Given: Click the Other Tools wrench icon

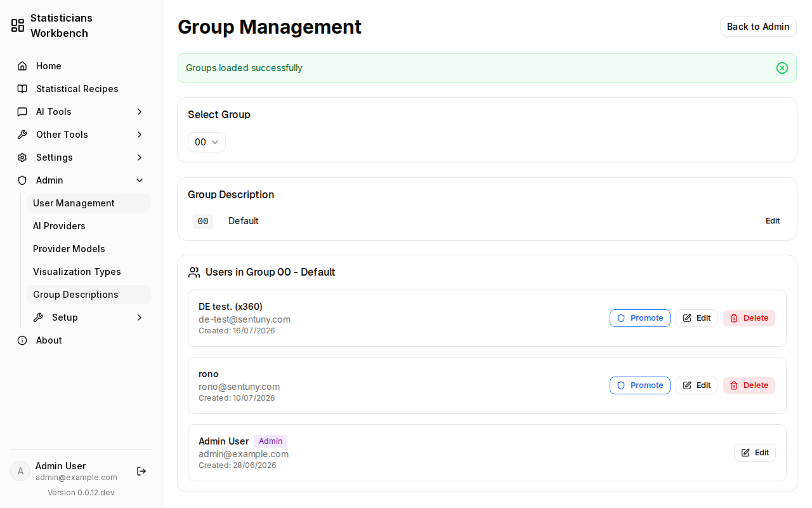Looking at the screenshot, I should [x=22, y=135].
